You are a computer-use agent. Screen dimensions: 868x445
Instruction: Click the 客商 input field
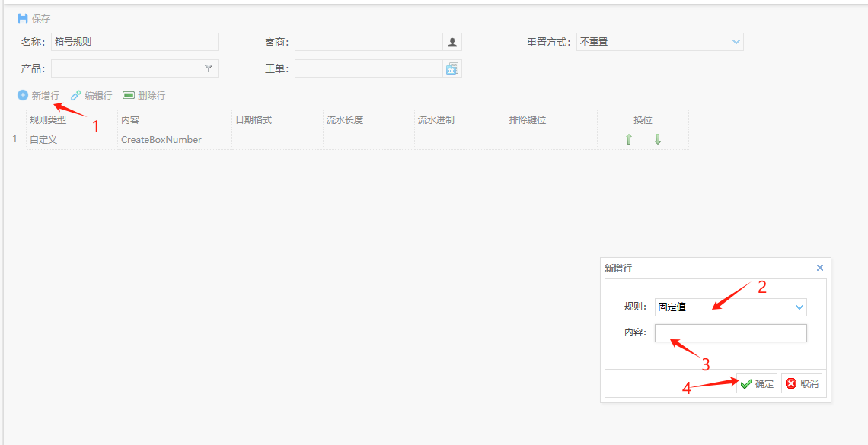(369, 42)
